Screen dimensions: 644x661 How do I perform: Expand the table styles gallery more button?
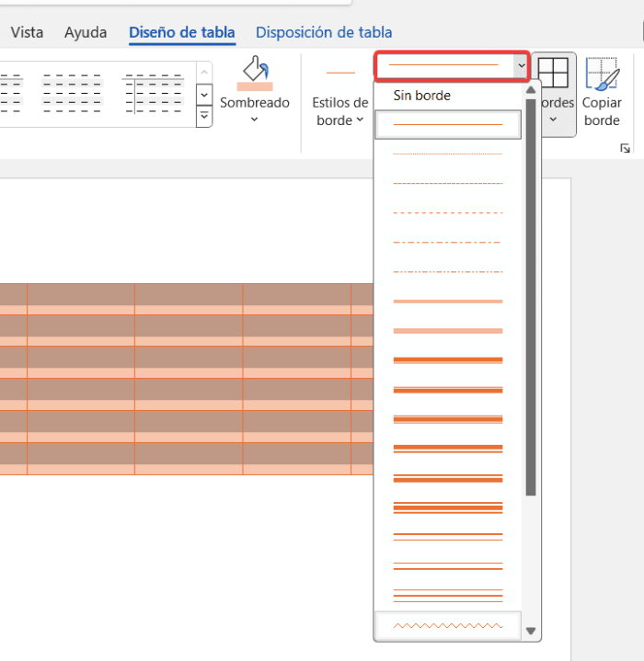pyautogui.click(x=204, y=116)
